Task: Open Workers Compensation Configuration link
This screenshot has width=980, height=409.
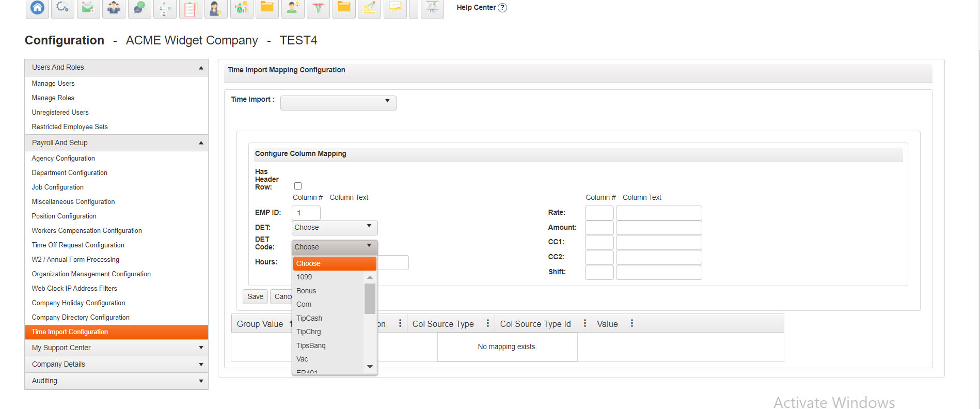Action: [x=87, y=231]
